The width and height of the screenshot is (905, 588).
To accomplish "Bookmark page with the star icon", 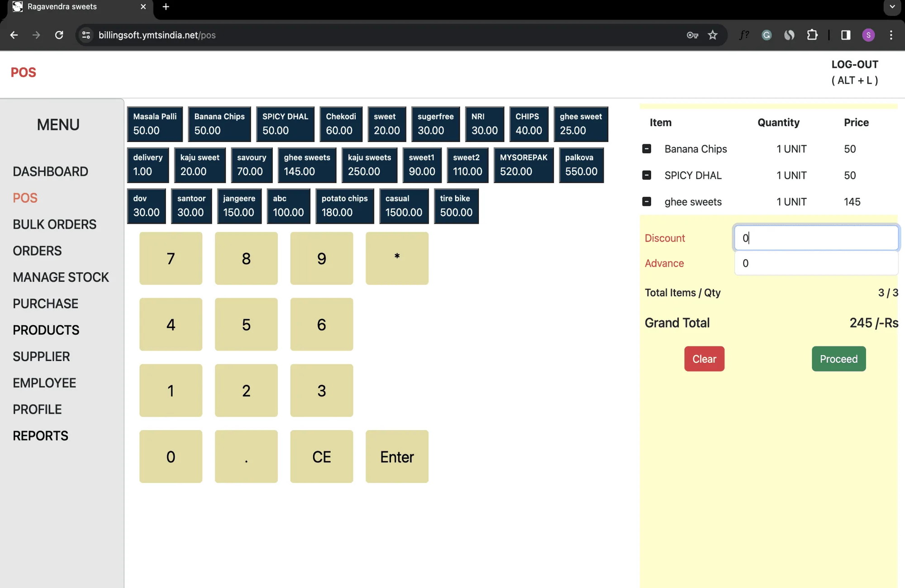I will [713, 35].
